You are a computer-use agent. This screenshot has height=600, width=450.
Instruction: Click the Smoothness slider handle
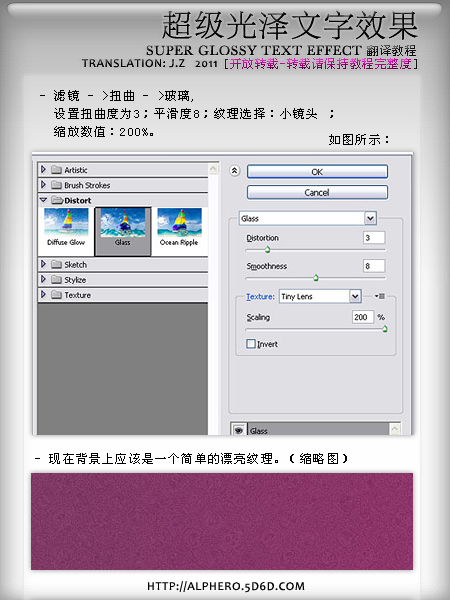(316, 278)
